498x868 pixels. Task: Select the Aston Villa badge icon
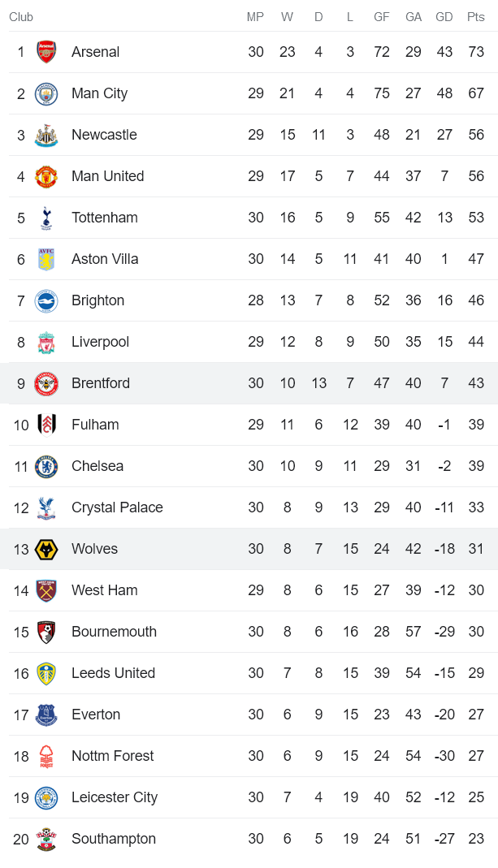tap(46, 259)
